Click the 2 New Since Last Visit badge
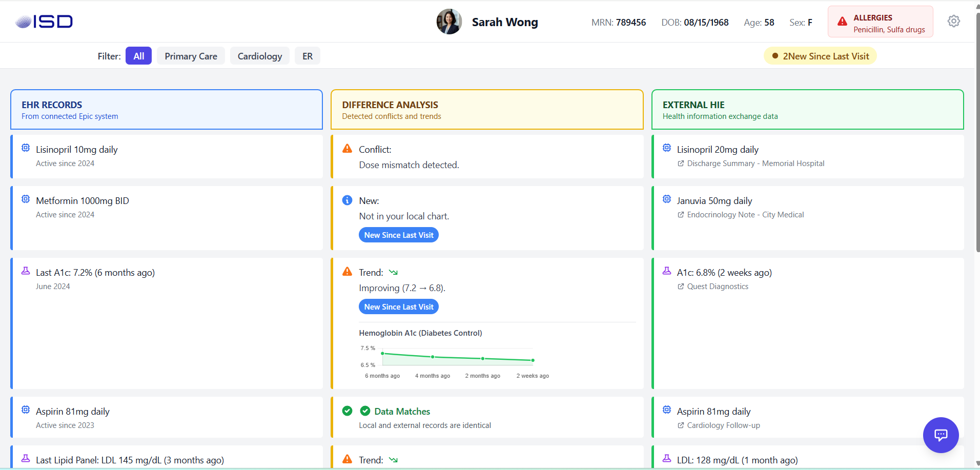The height and width of the screenshot is (470, 980). [x=820, y=55]
